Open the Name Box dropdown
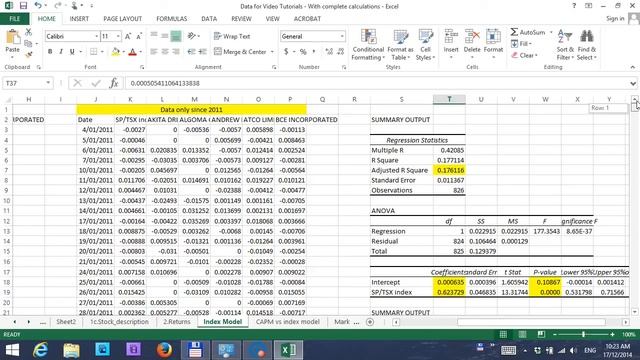This screenshot has height=360, width=640. [x=48, y=83]
